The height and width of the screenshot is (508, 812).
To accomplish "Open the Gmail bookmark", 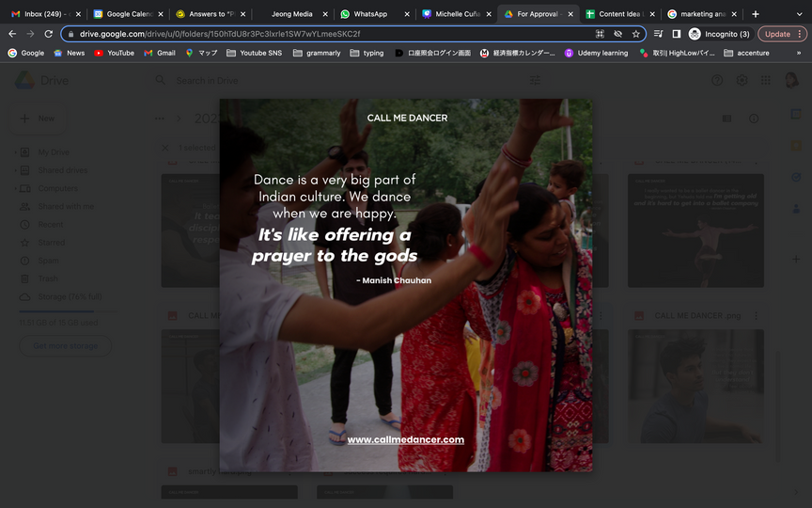I will [x=160, y=53].
